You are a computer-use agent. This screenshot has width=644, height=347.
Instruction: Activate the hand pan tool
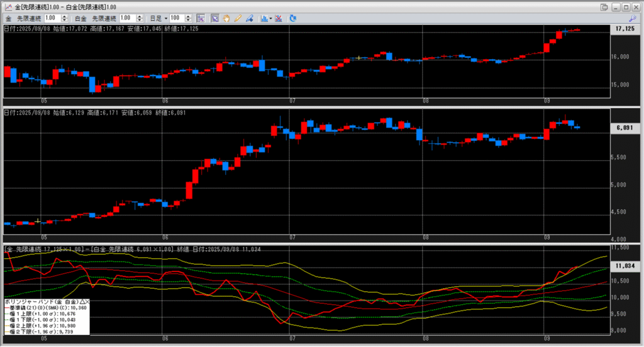226,19
